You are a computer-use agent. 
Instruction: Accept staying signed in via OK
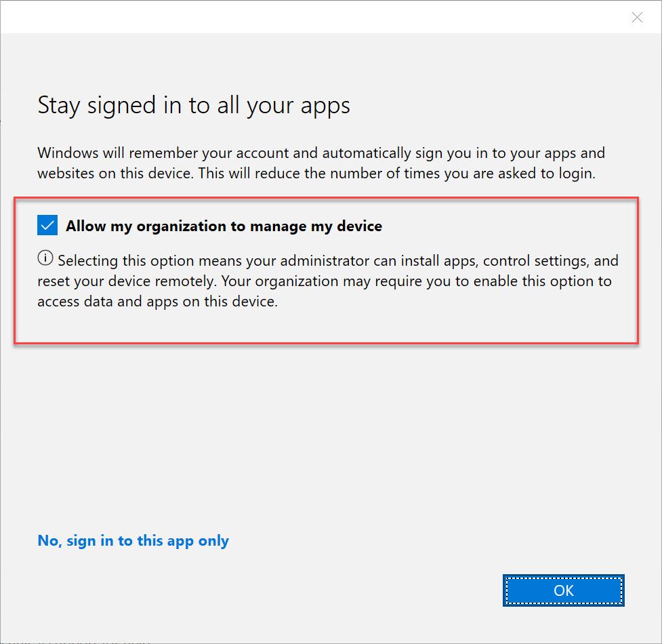(563, 590)
